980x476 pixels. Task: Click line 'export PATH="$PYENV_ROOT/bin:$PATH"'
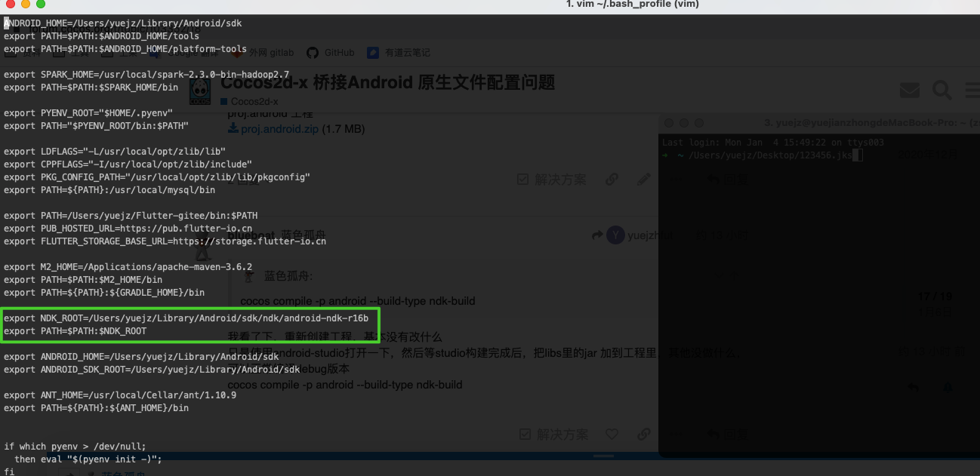[x=96, y=125]
